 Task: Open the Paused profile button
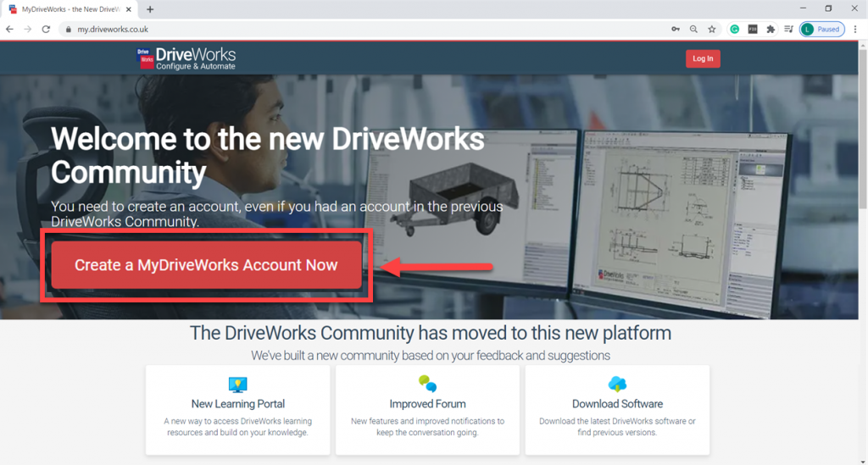tap(822, 30)
